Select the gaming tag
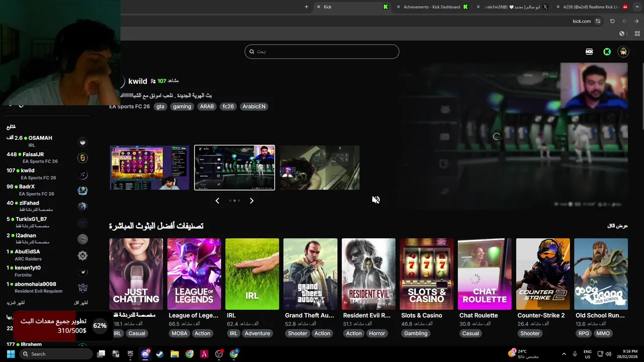The image size is (644, 362). click(182, 107)
